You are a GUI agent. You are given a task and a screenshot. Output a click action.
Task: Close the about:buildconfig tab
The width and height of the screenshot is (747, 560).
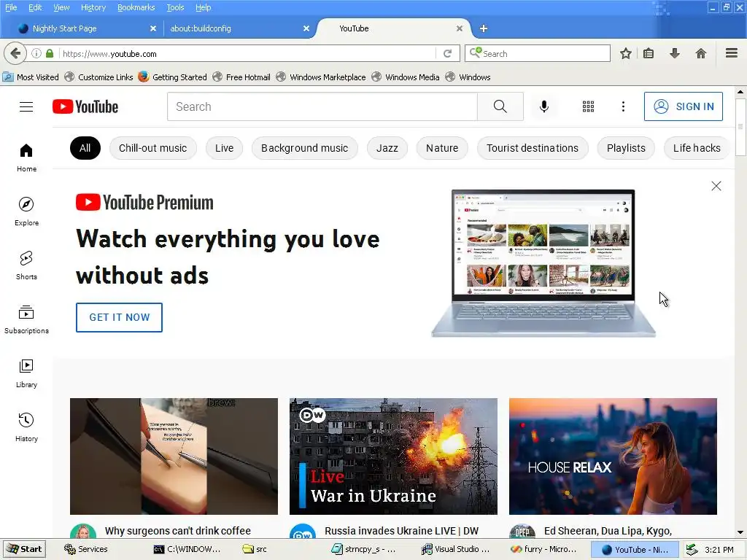click(306, 28)
